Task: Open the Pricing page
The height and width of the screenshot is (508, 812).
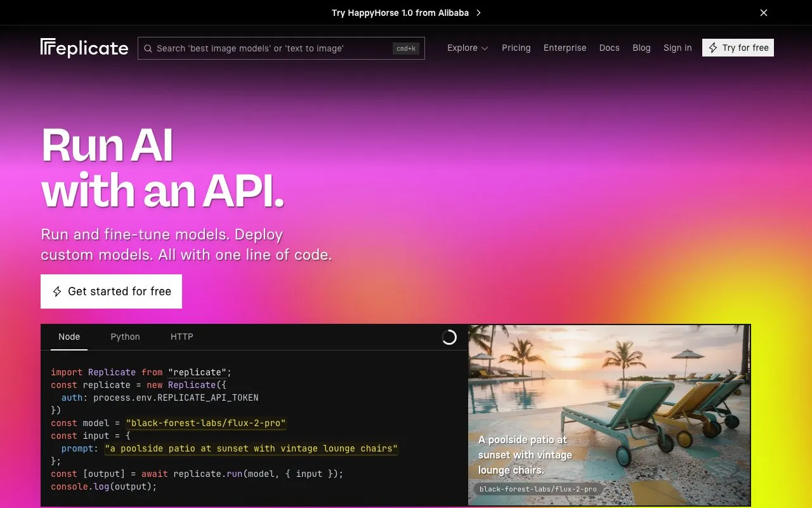Action: pos(516,48)
